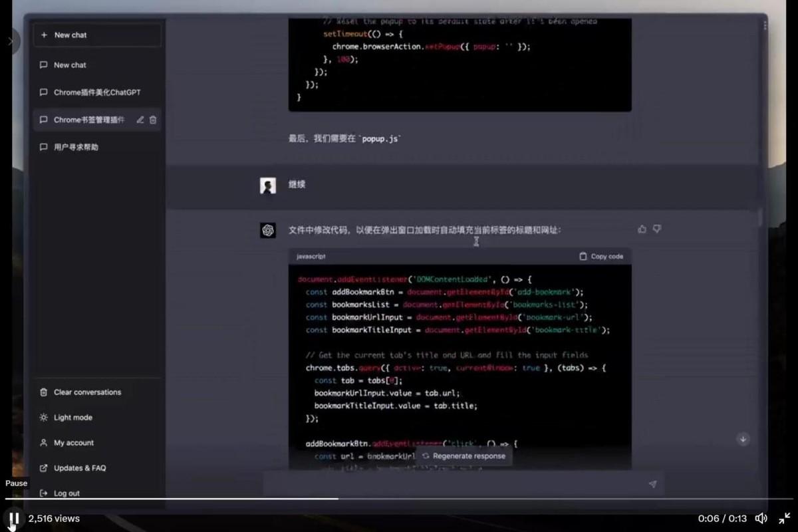Click Clear conversations
798x532 pixels.
pyautogui.click(x=98, y=392)
